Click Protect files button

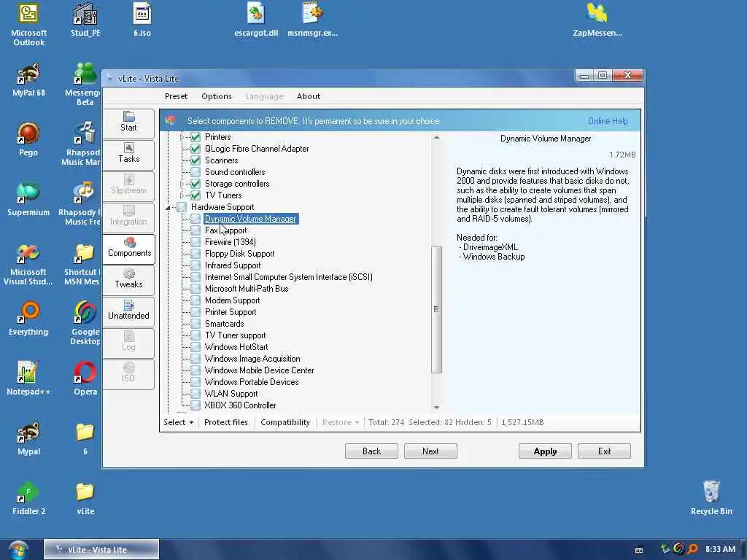(x=226, y=422)
